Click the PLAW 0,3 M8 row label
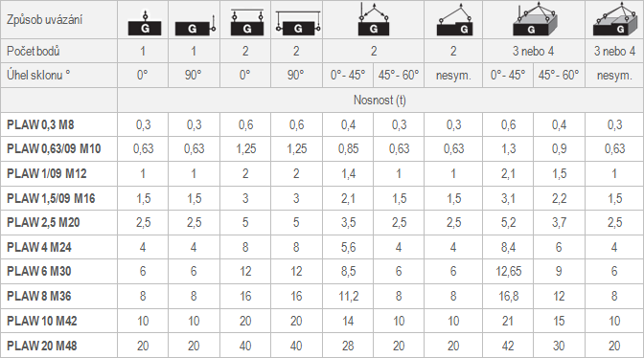The image size is (644, 358). pos(40,124)
